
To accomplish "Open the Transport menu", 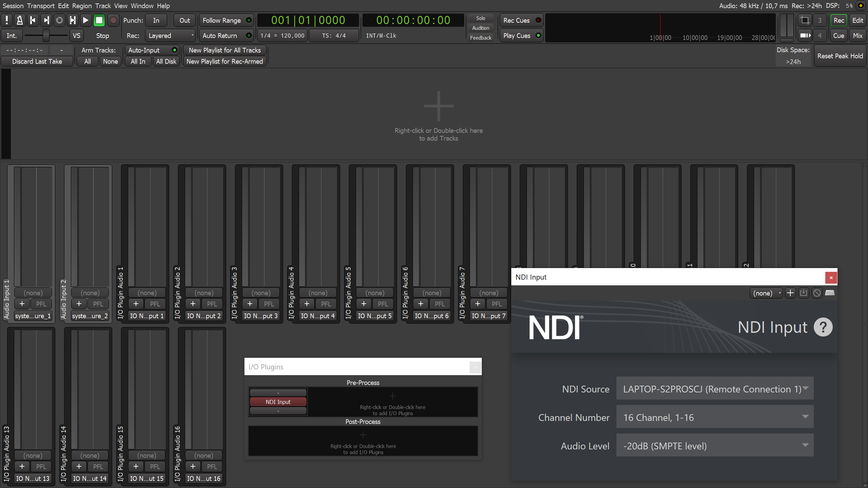I will coord(41,6).
